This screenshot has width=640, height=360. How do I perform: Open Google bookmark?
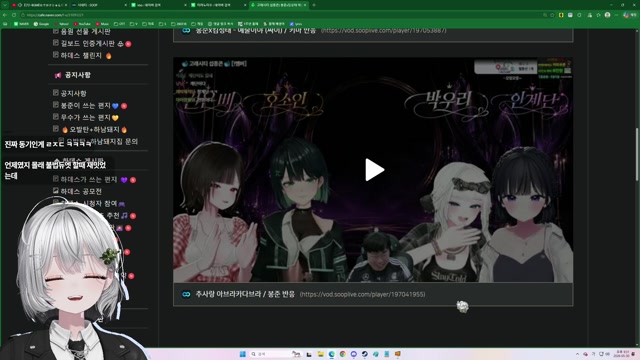41,24
